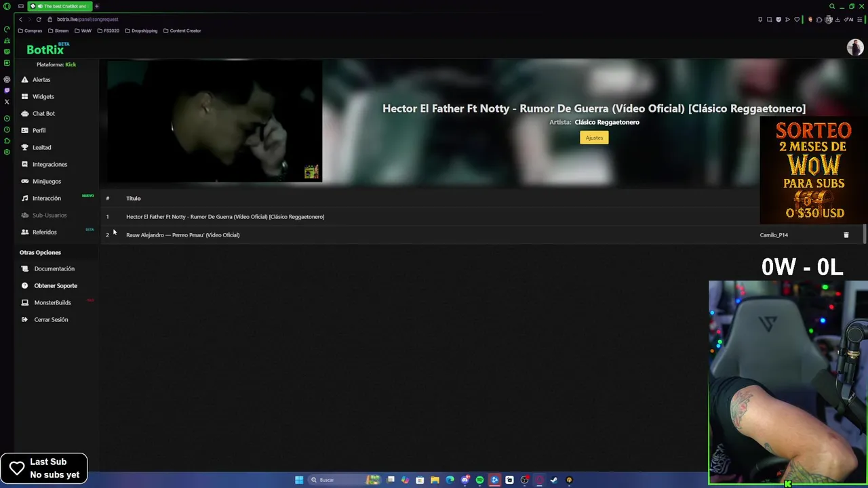Click the taskbar Buscar search box
868x488 pixels.
(x=346, y=480)
